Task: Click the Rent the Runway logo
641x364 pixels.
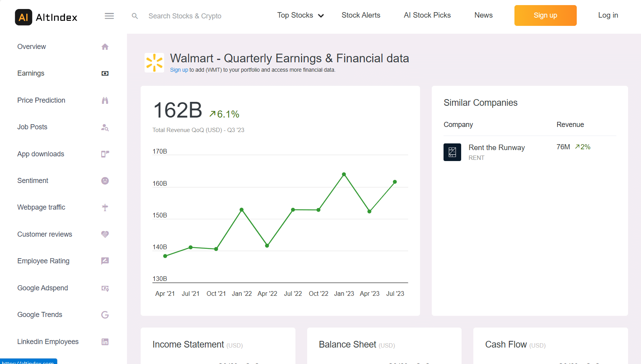Action: (452, 152)
